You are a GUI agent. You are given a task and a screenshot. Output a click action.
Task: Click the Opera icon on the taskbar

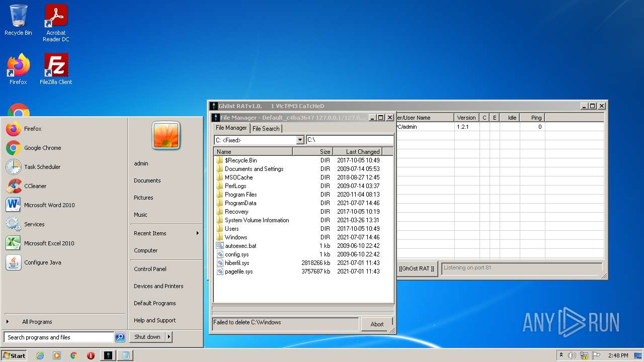coord(91,355)
